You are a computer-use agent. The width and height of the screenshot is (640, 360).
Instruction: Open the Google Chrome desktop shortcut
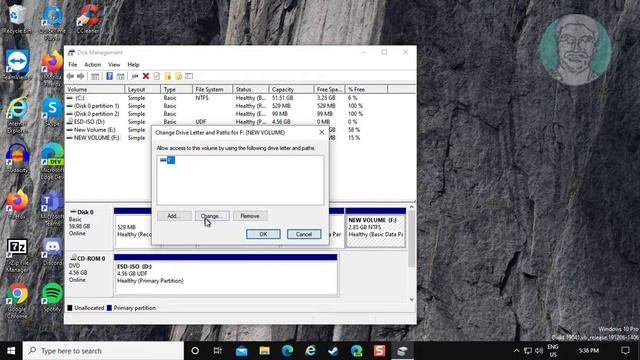pos(17,300)
